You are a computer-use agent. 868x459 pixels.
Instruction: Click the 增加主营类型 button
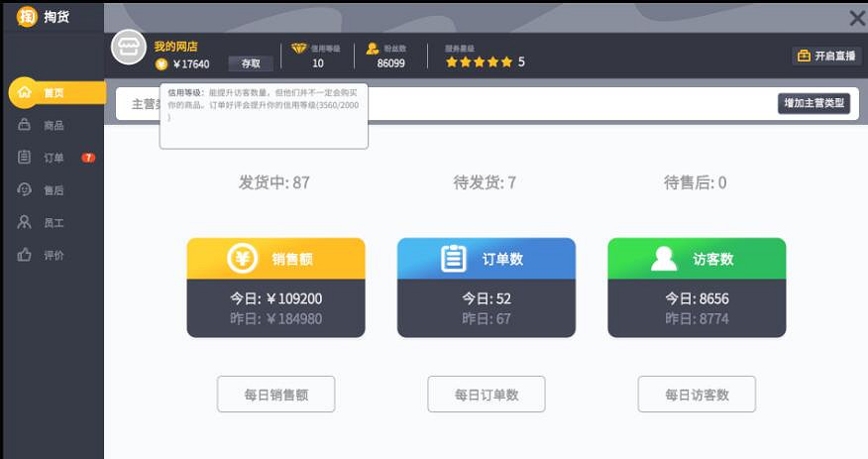pos(814,103)
